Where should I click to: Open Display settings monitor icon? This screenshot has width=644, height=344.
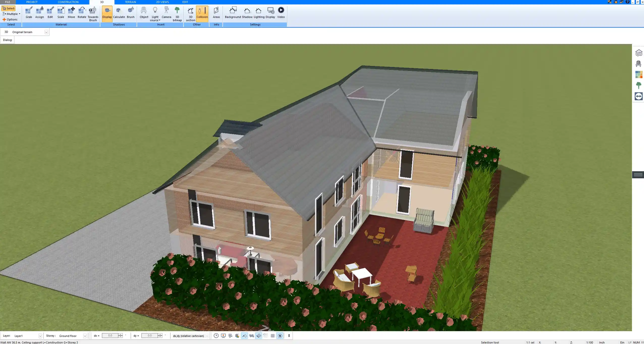pos(270,13)
